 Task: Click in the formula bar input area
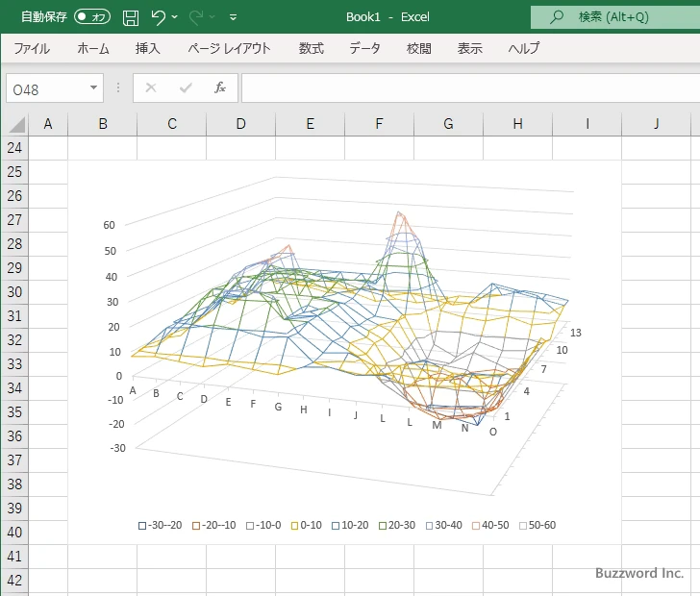coord(470,88)
